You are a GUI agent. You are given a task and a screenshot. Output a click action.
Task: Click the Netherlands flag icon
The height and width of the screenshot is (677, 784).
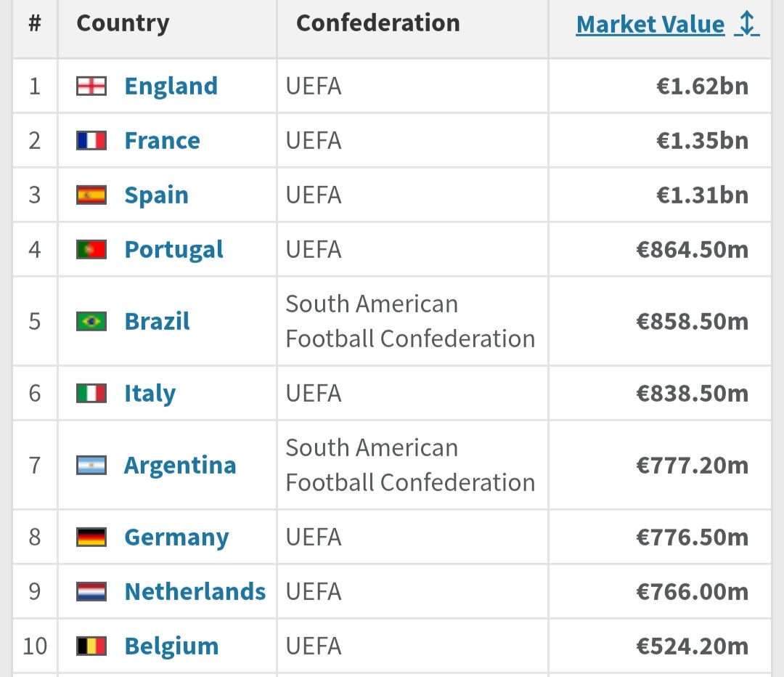(91, 592)
